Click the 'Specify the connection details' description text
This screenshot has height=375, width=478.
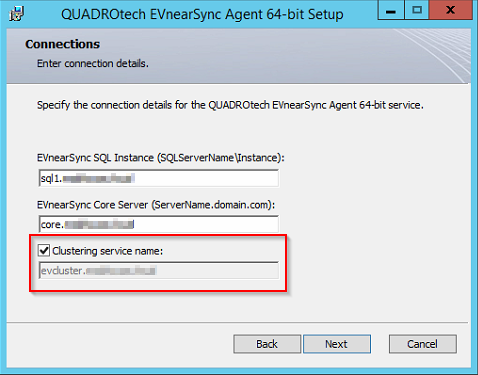pos(230,105)
